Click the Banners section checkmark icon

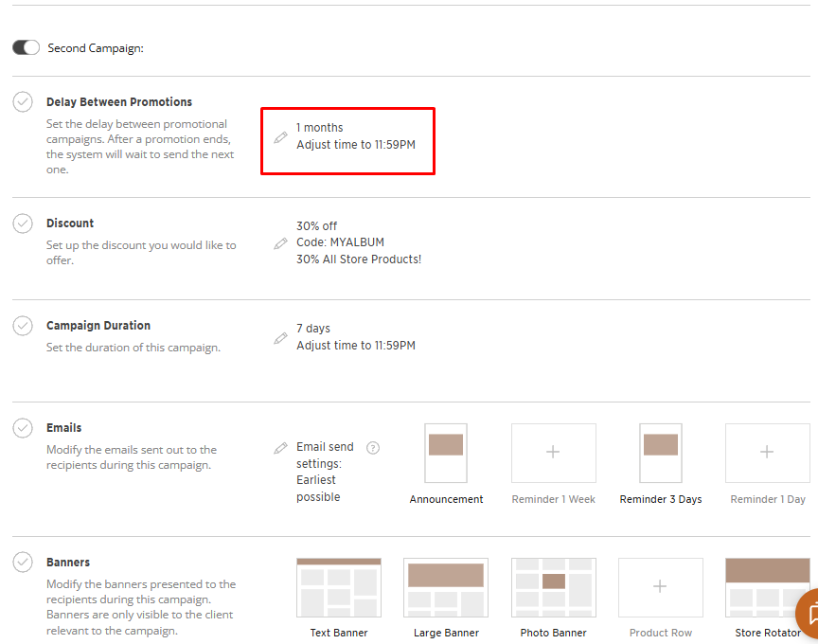pyautogui.click(x=23, y=563)
